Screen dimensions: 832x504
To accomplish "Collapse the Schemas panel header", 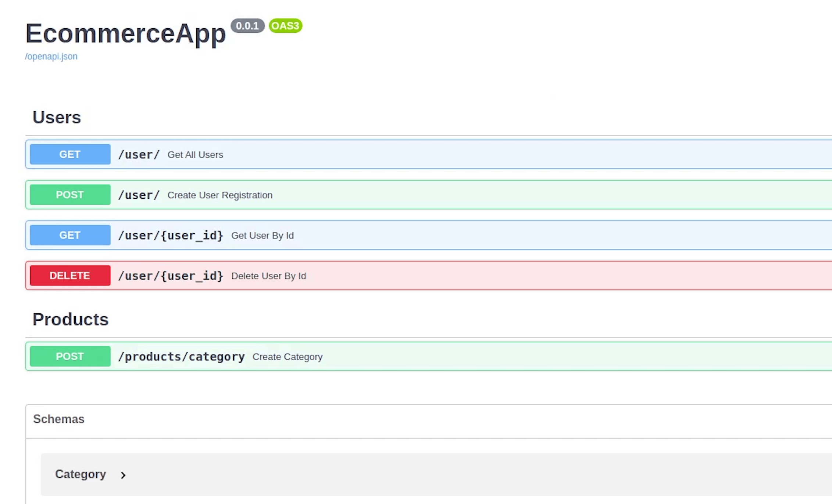I will click(59, 419).
